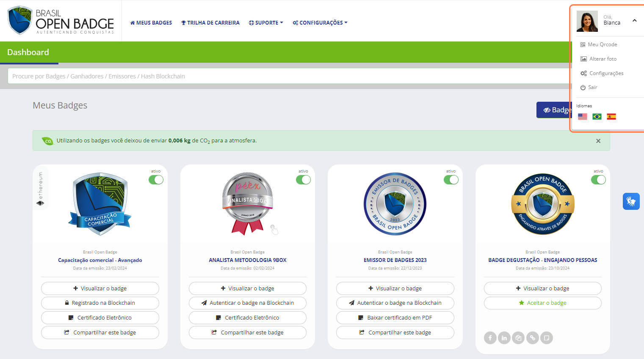Click the CO2 leaf icon
644x359 pixels.
[47, 141]
